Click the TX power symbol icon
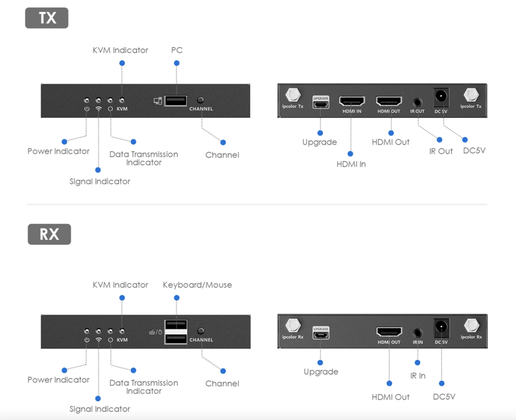The height and width of the screenshot is (420, 516). pyautogui.click(x=87, y=109)
